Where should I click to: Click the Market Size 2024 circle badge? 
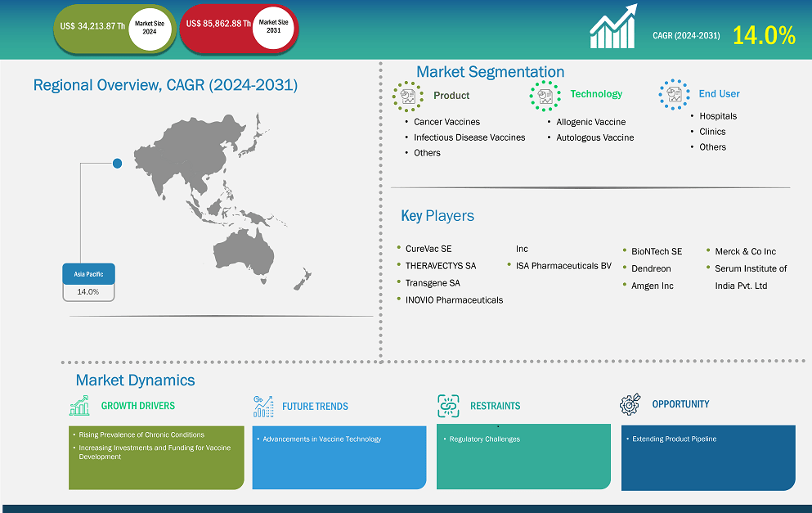150,29
